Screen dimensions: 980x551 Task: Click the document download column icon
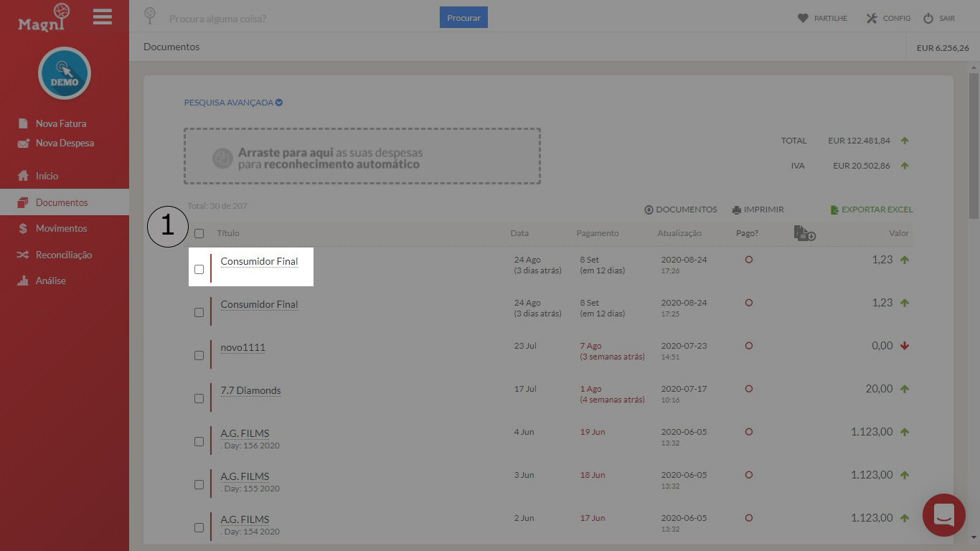click(804, 233)
